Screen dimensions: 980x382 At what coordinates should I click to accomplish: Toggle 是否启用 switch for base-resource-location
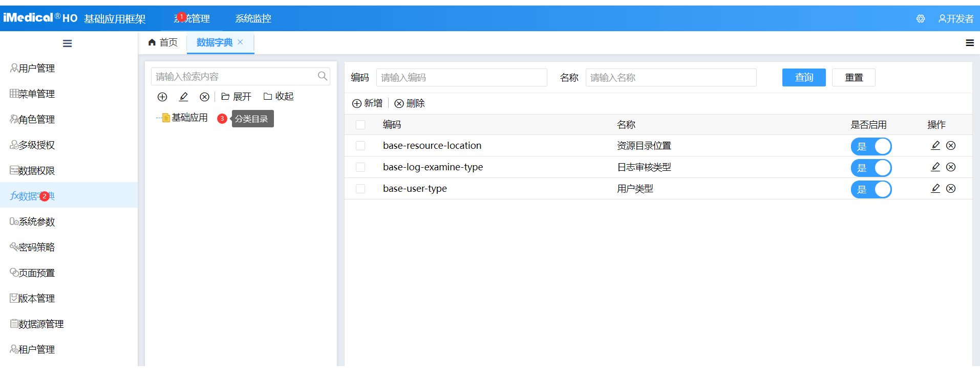(x=871, y=146)
